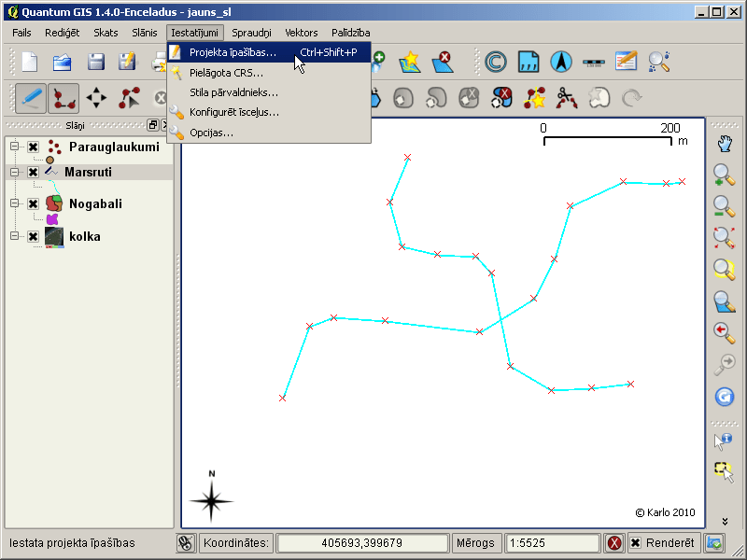Image resolution: width=747 pixels, height=560 pixels.
Task: Click the Zoom to Layer icon
Action: tap(725, 301)
